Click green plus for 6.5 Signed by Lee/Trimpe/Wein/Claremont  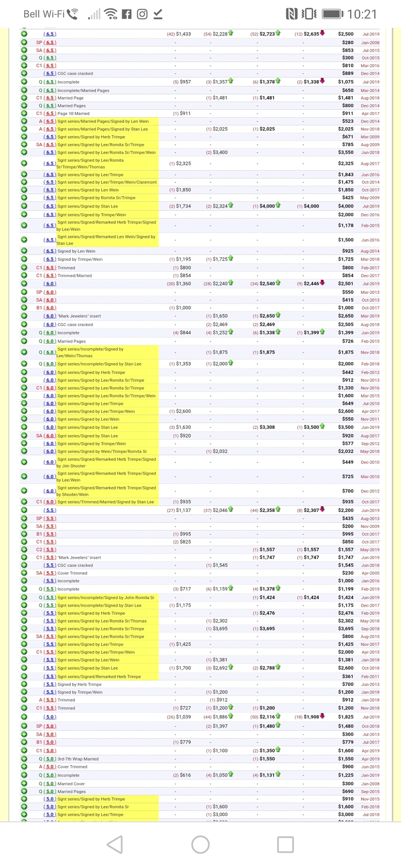point(24,182)
